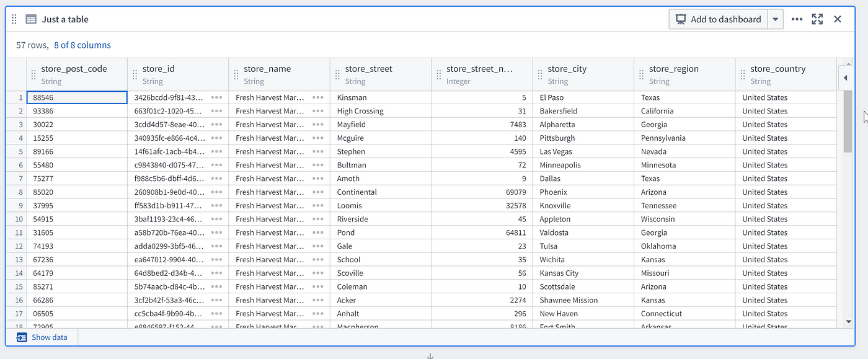Open the Add to dashboard dropdown arrow
The image size is (868, 359).
[x=776, y=19]
